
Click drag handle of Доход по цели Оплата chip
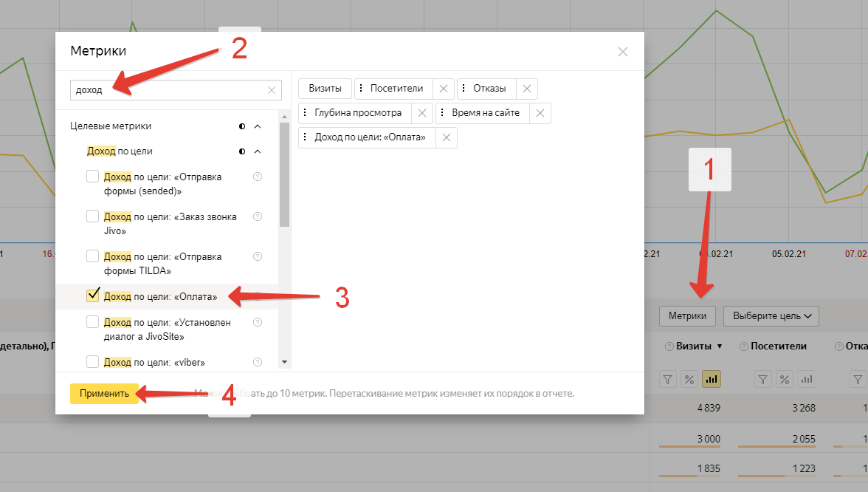(x=305, y=137)
